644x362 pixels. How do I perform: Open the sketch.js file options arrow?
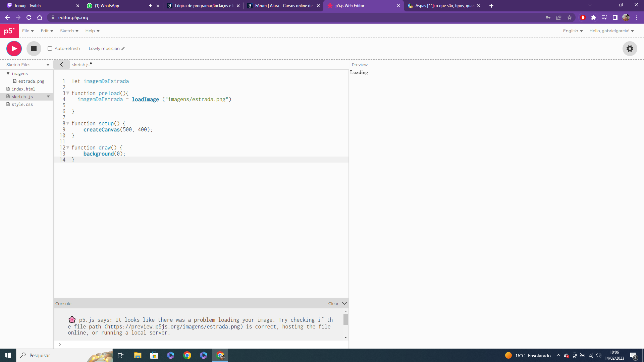(48, 97)
